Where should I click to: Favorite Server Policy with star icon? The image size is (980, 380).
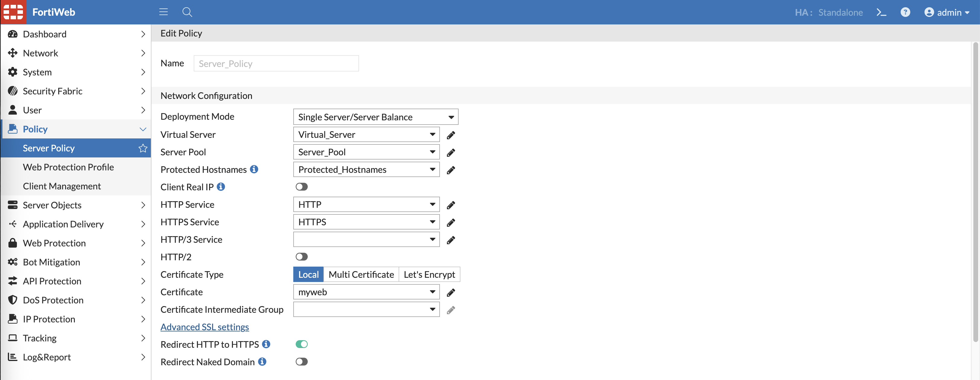click(143, 148)
